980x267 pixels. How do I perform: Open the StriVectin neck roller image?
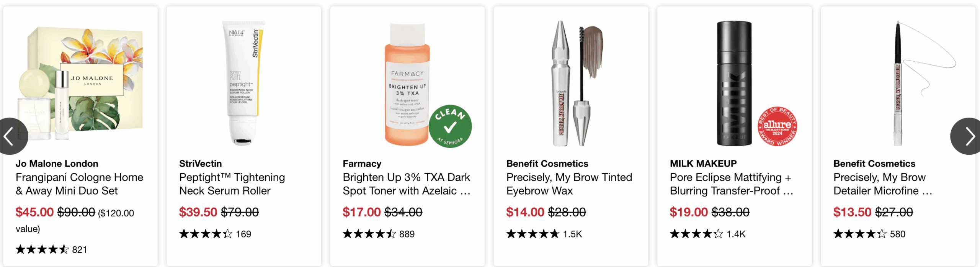tap(244, 82)
